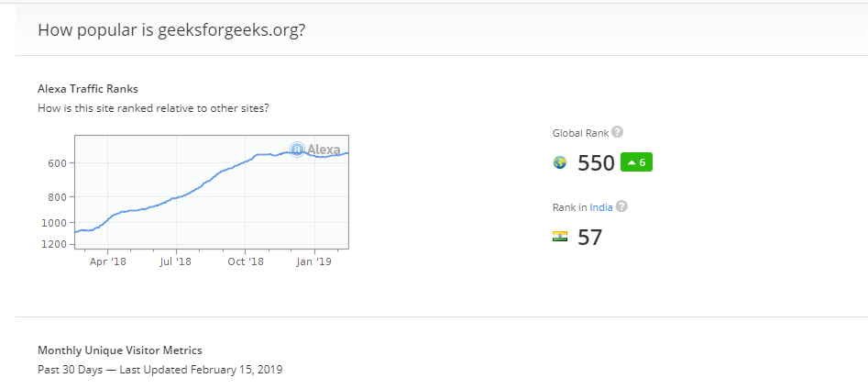This screenshot has width=868, height=389.
Task: Click the Alexa Traffic Ranks section title
Action: 88,89
